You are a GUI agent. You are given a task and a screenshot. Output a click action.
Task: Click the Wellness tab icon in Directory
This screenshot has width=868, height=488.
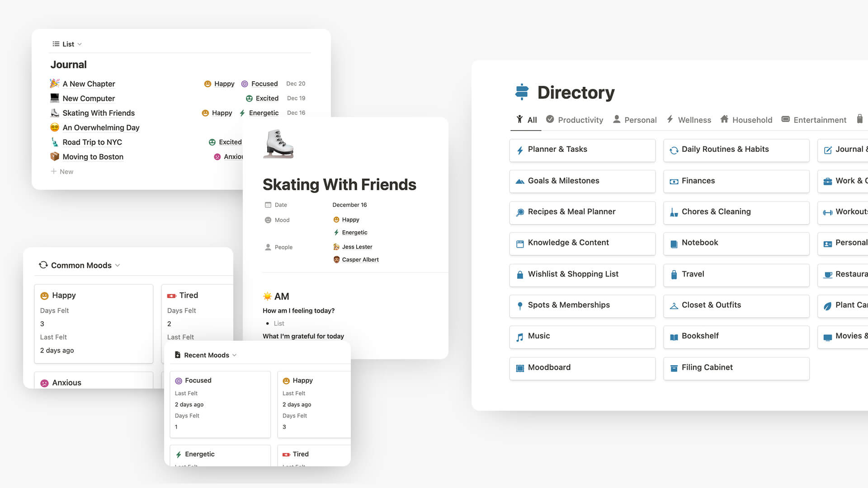[x=670, y=119]
